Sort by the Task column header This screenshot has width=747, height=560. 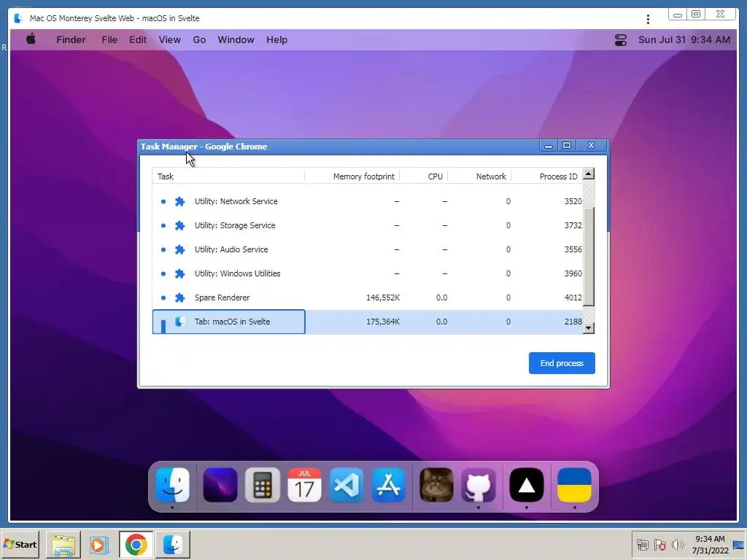[x=228, y=176]
